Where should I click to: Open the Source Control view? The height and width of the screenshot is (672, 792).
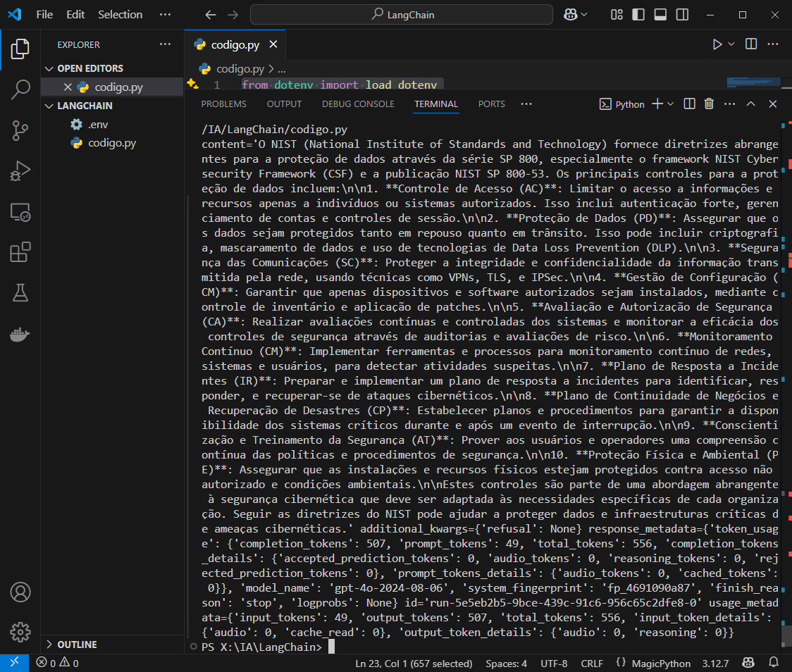[20, 130]
